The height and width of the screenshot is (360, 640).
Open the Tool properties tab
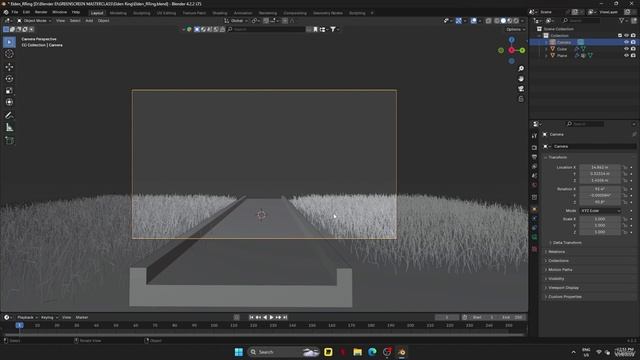coord(534,136)
